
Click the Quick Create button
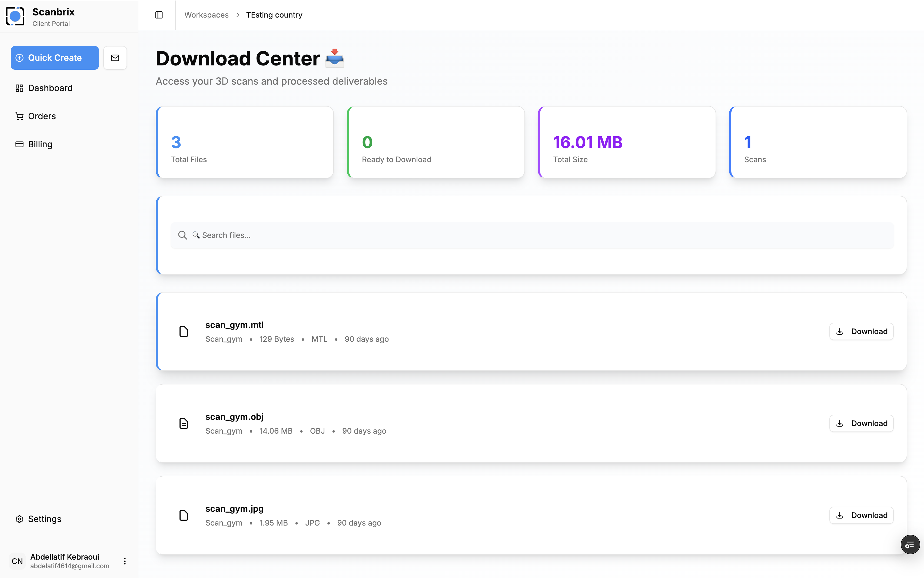pos(54,58)
